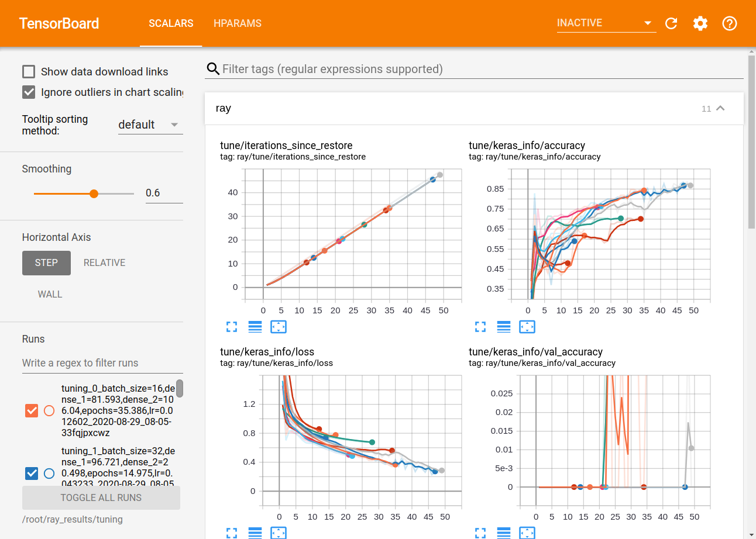The height and width of the screenshot is (539, 756).
Task: Switch to the HPARAMS tab
Action: point(238,23)
